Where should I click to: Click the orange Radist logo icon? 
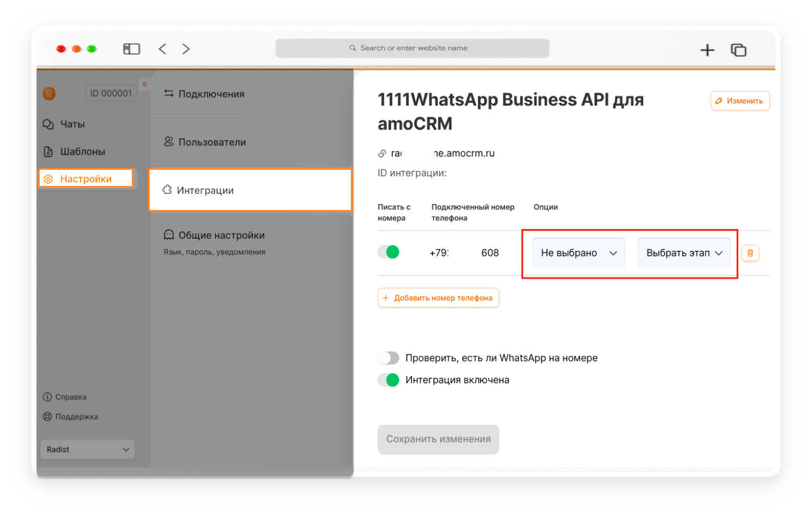[49, 94]
